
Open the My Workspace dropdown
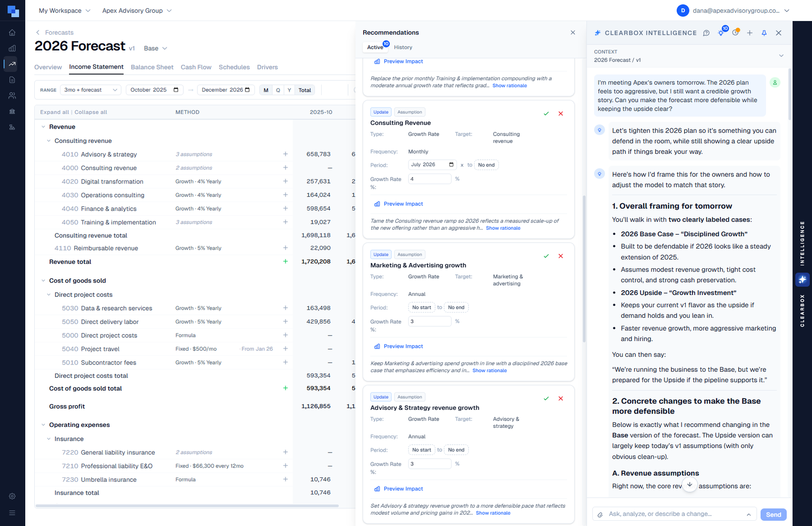(x=64, y=10)
